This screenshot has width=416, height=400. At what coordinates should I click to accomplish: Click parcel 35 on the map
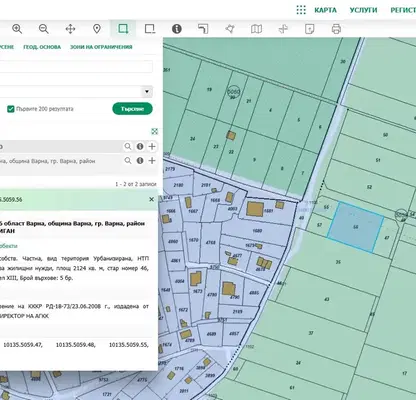(338, 262)
